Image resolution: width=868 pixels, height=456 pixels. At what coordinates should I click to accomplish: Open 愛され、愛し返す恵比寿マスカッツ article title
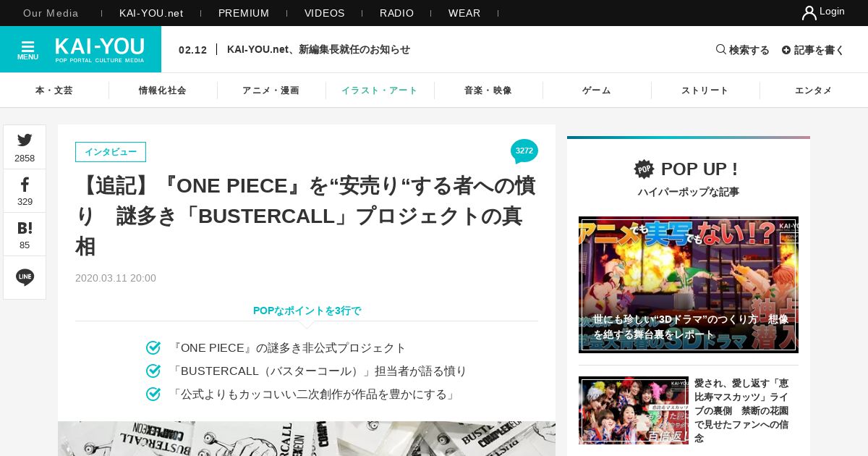741,410
